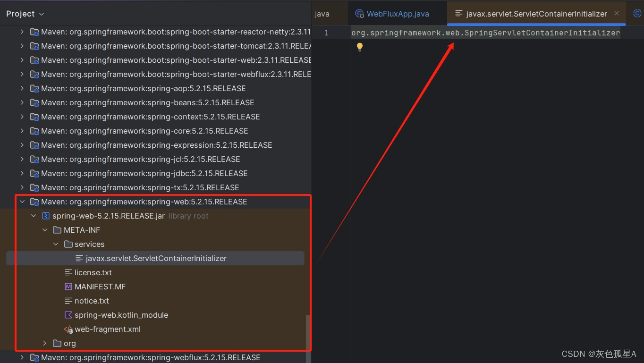Expand spring-boot-starter-reactor-netty library node
Image resolution: width=644 pixels, height=363 pixels.
[x=22, y=32]
